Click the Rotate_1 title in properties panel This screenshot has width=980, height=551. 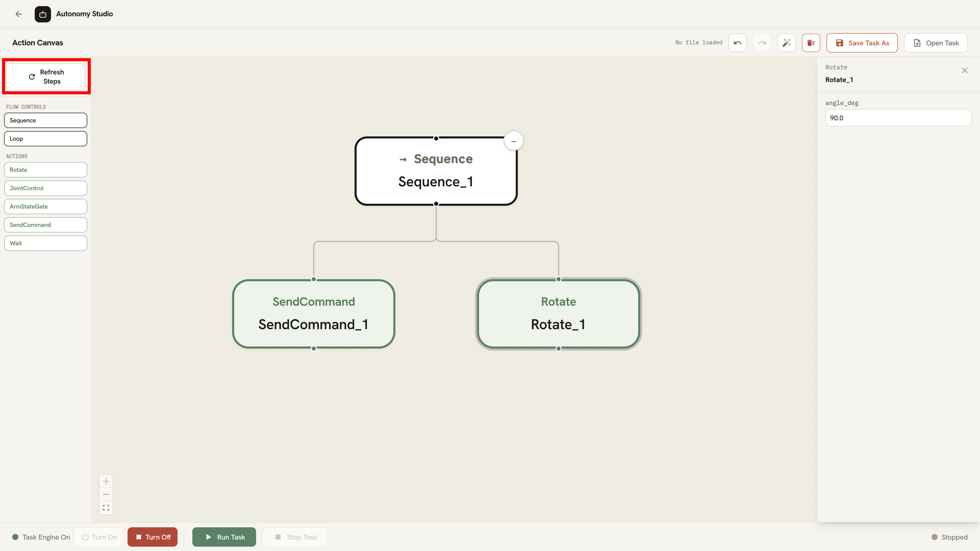click(839, 80)
